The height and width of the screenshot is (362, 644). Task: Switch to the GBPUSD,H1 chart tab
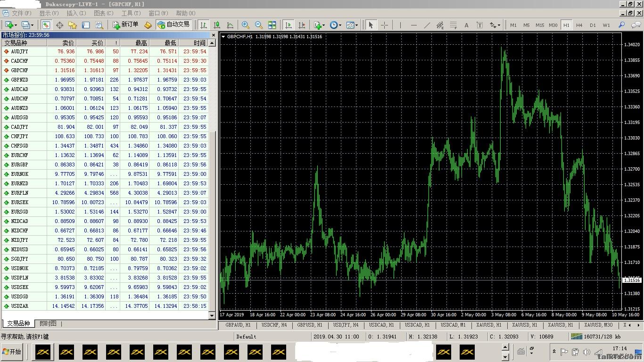(310, 325)
